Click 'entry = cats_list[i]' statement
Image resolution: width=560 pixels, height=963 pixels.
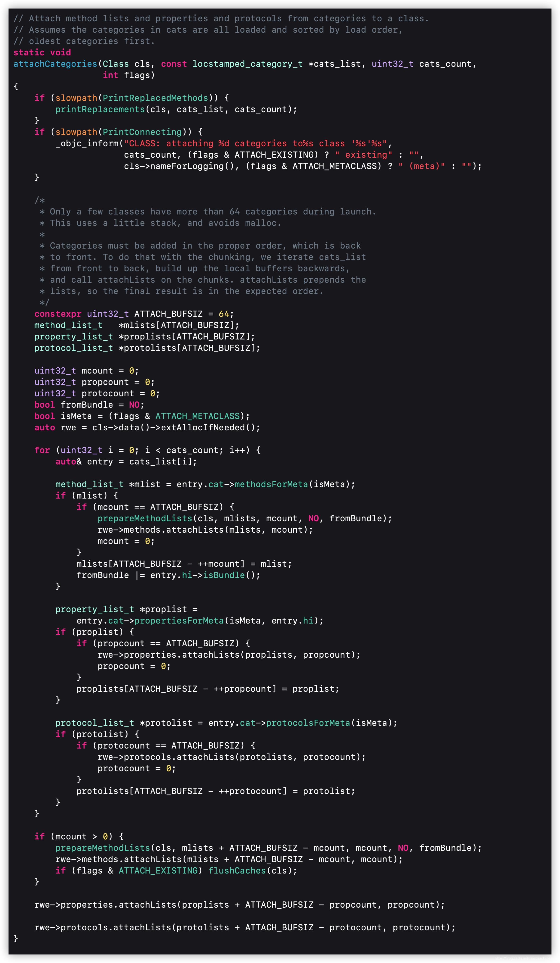tap(126, 462)
